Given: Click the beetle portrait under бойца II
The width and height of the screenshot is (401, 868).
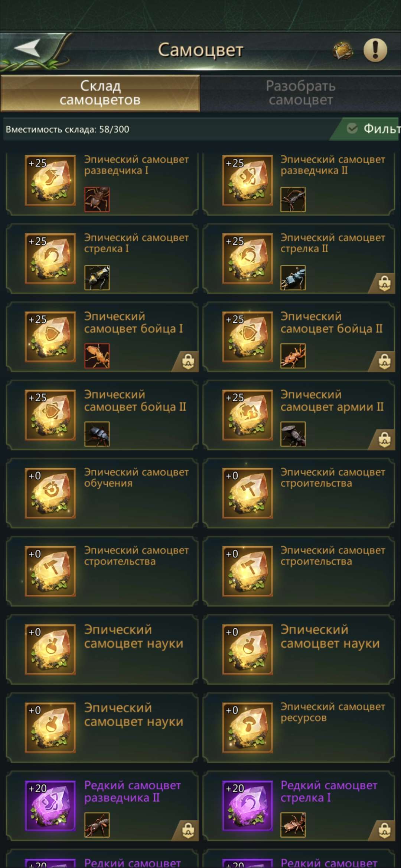Looking at the screenshot, I should pos(97,434).
